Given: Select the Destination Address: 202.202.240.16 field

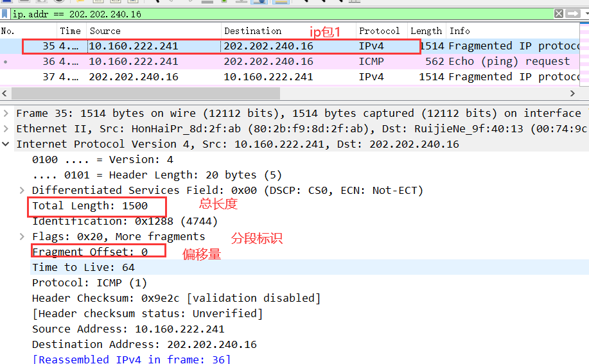Looking at the screenshot, I should (x=145, y=344).
